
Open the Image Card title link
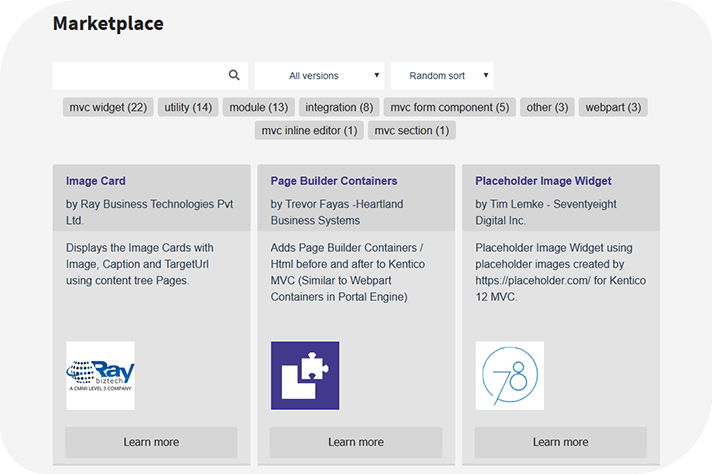point(96,181)
